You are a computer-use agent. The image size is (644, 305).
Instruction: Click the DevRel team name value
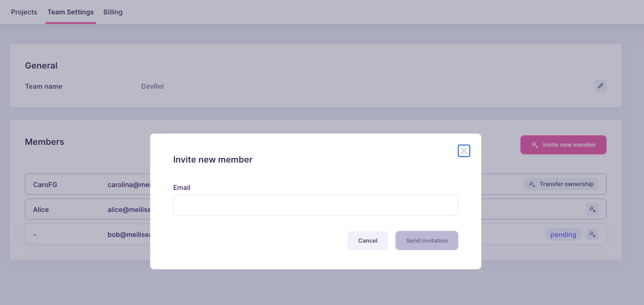coord(152,86)
